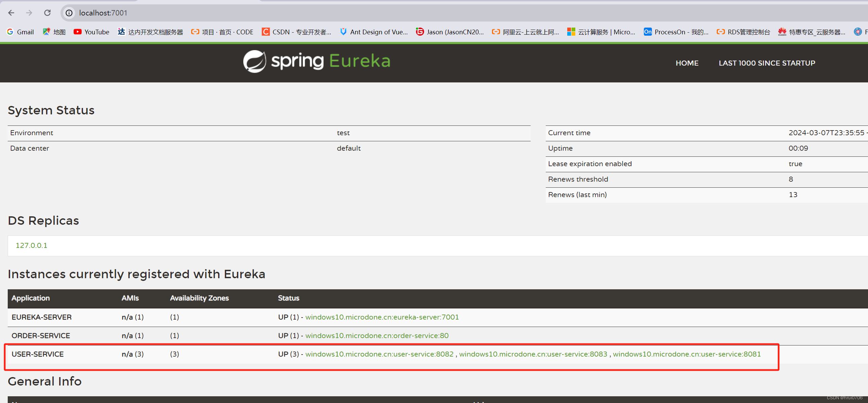Open the 达内开发文档服务器 bookmark
Viewport: 868px width, 403px height.
[x=150, y=32]
